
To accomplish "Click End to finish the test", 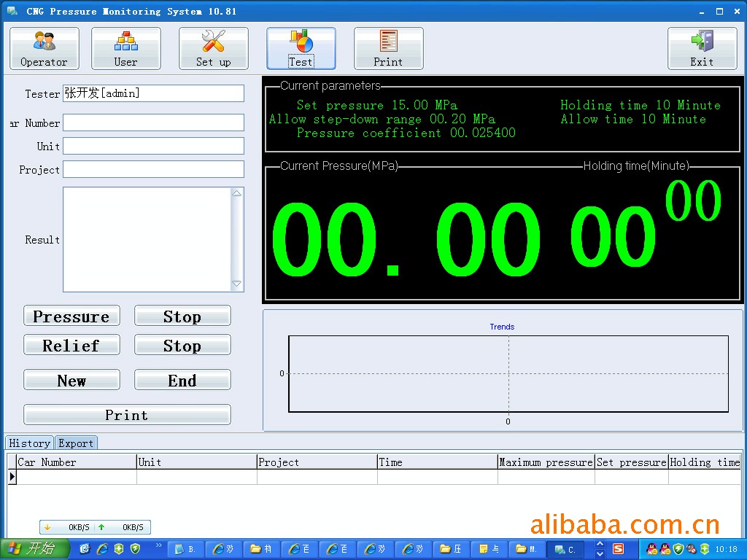I will tap(182, 380).
